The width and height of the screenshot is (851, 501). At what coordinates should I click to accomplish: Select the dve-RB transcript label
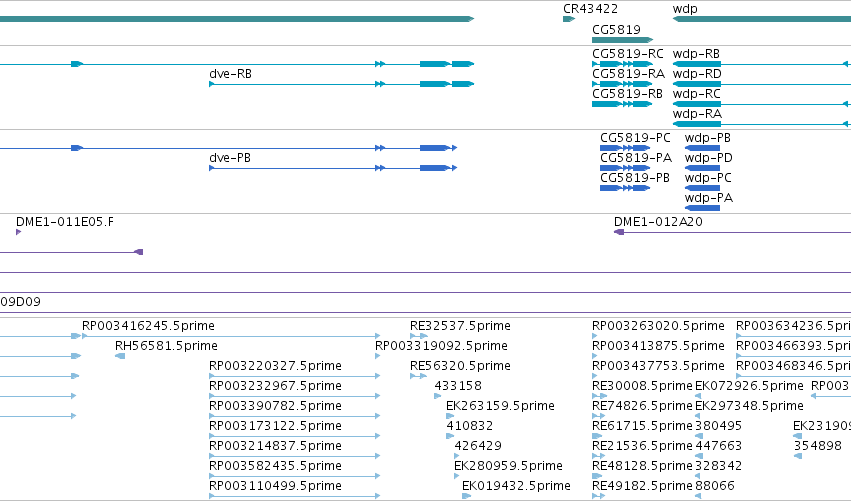click(x=230, y=74)
